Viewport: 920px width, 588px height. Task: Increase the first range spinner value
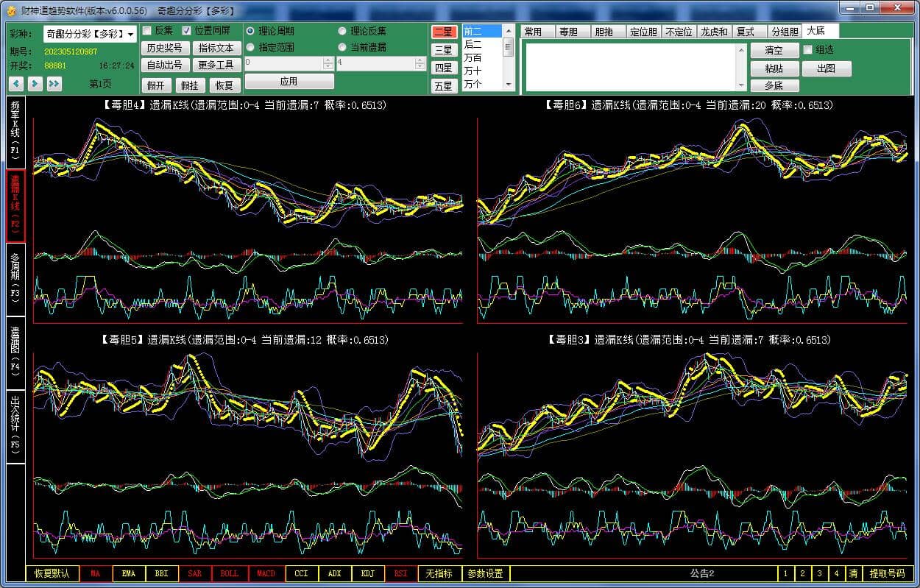[328, 60]
